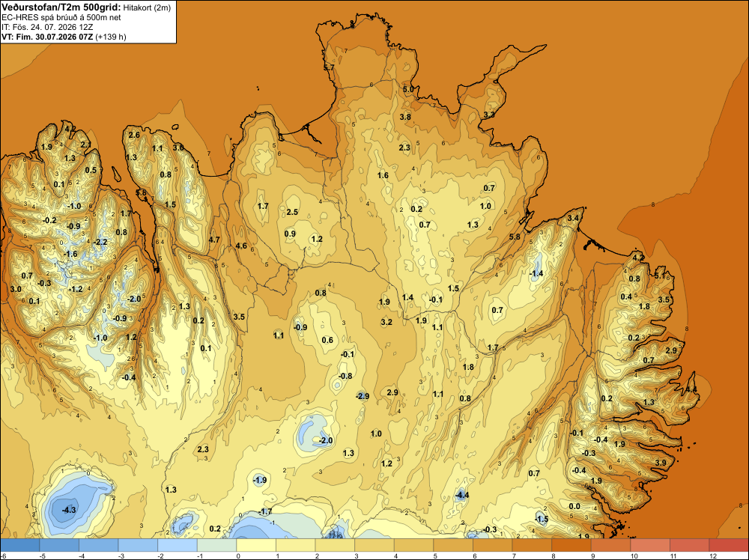
Task: Click the temperature value '5.0' near the north coast
Action: [408, 89]
